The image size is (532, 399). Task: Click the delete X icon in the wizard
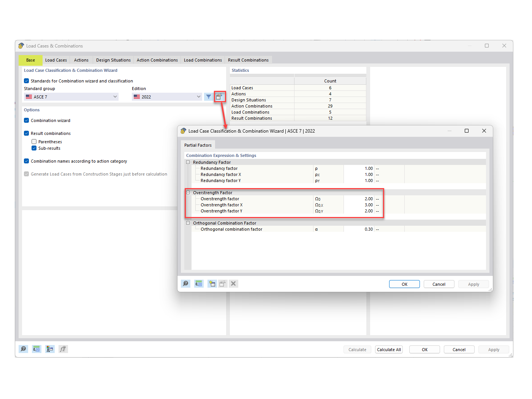tap(233, 283)
